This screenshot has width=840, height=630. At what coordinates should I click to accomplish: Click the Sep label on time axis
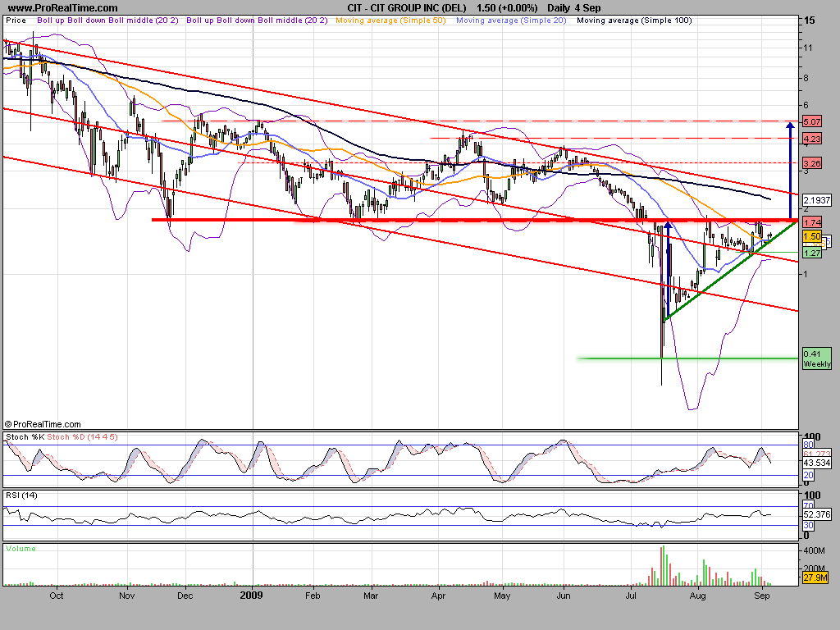pos(762,596)
